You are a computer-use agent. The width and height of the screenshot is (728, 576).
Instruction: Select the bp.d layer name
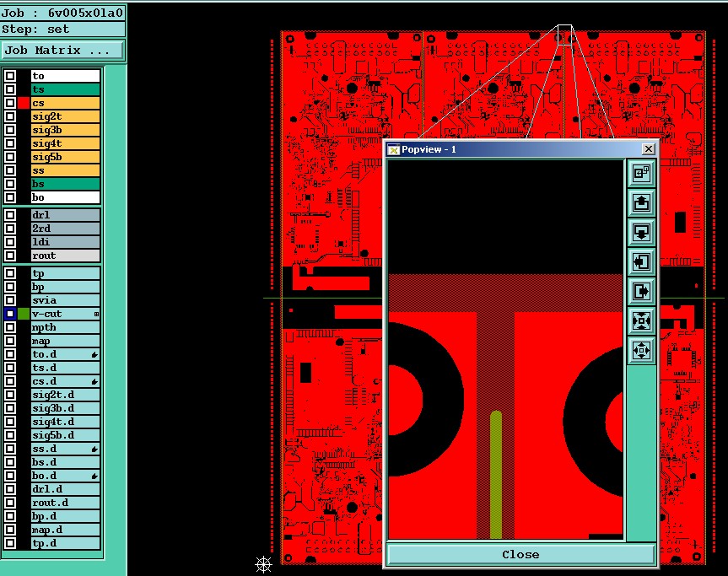[x=65, y=516]
